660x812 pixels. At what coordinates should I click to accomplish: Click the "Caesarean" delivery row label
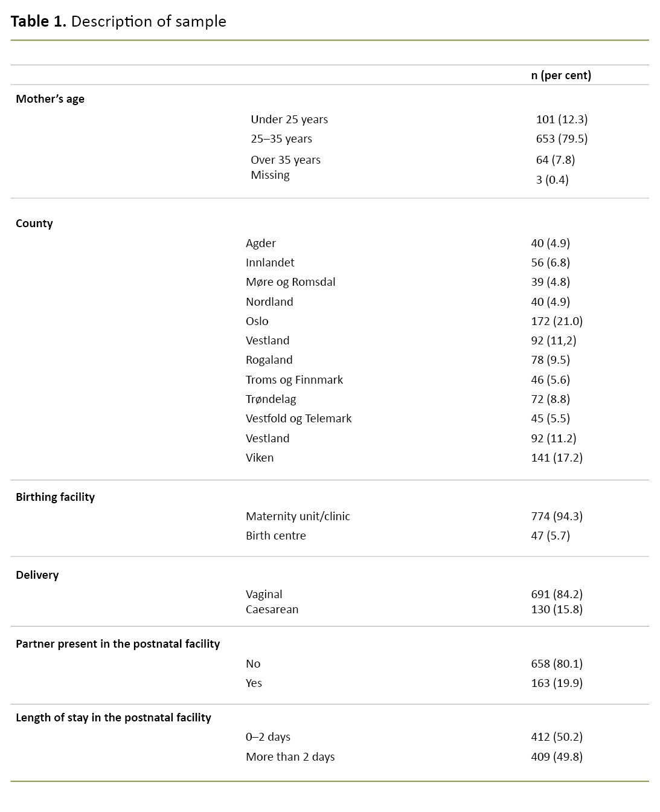coord(272,610)
